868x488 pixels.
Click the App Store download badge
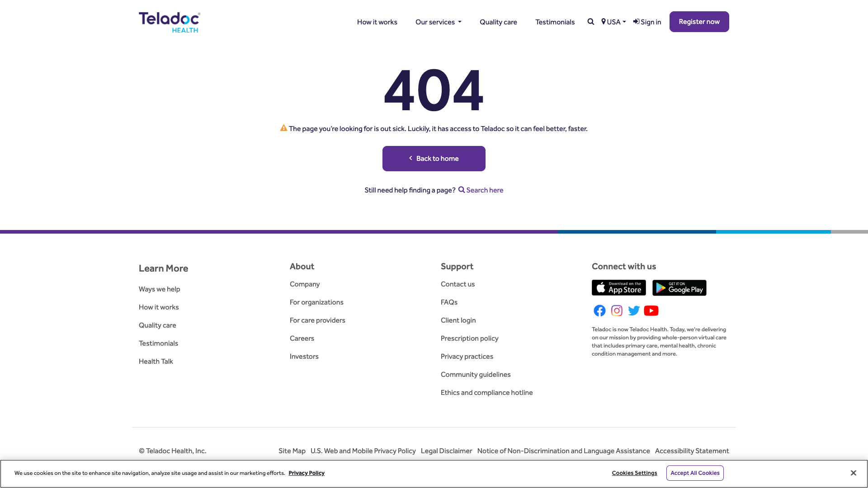(x=618, y=287)
